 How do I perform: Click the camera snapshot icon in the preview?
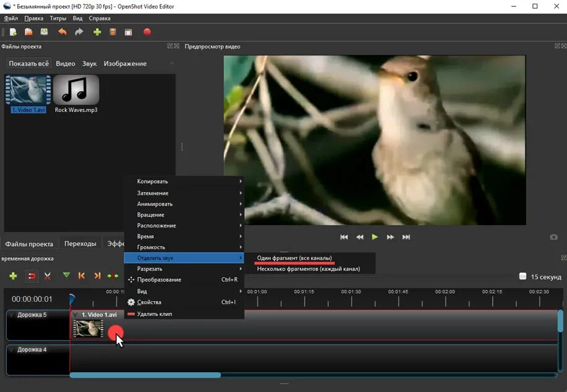[553, 237]
